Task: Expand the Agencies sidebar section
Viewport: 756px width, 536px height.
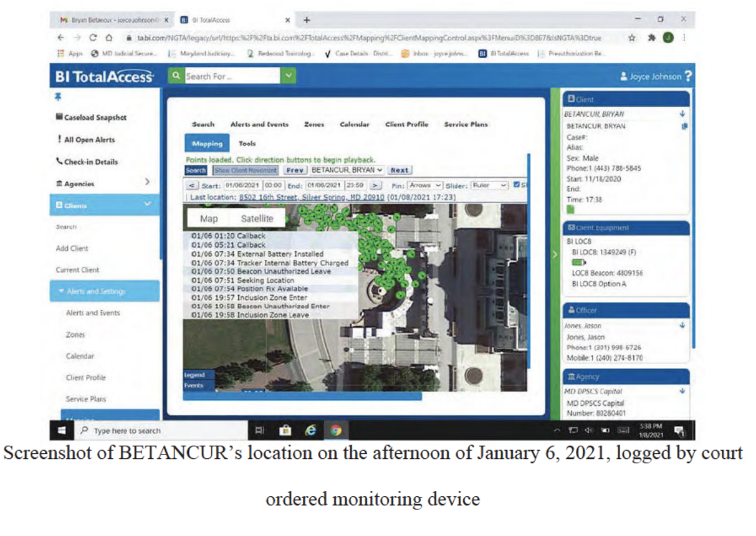Action: 147,181
